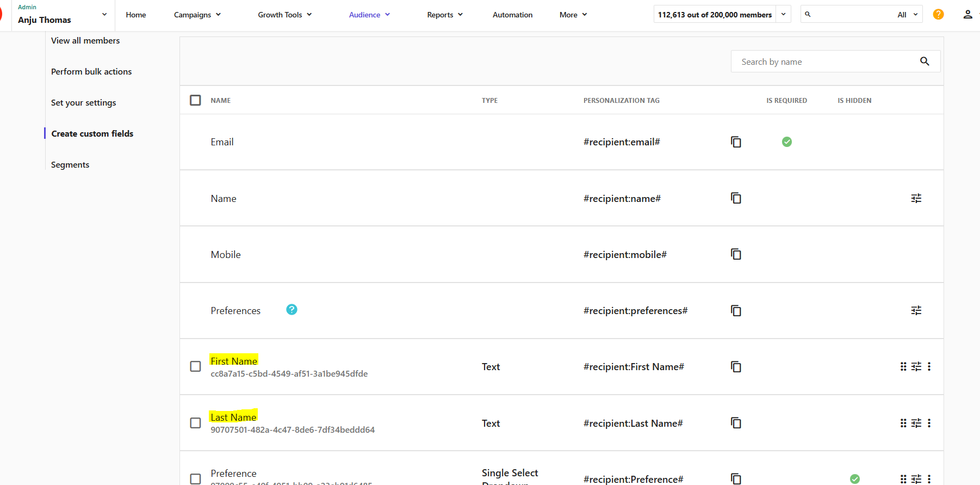Expand the More menu

[573, 15]
